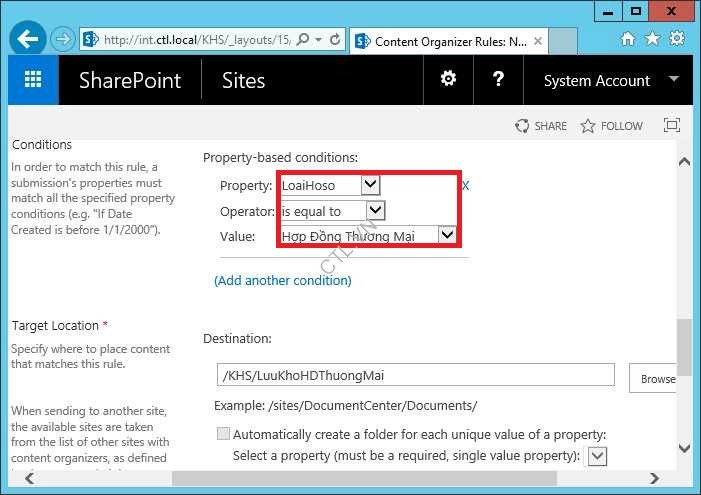Expand the Value Hợp Đồng Thương Mại dropdown
The height and width of the screenshot is (495, 701).
(x=448, y=236)
